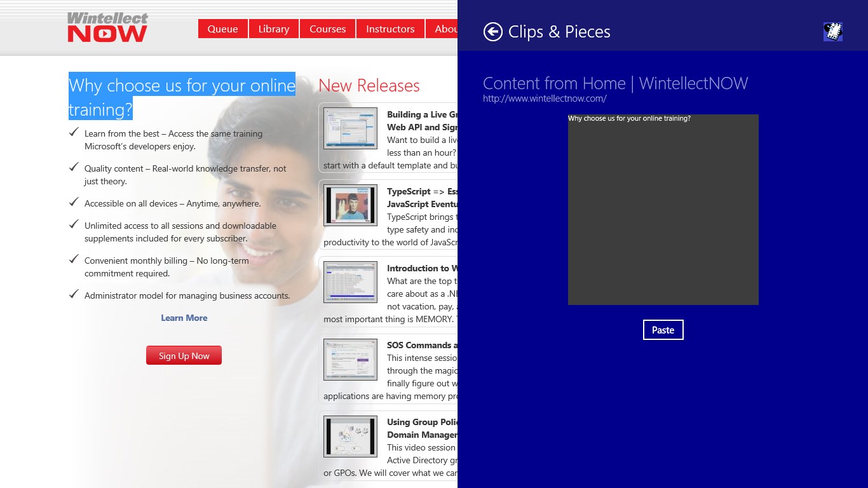Click the highlighted Why choose us heading
Screen dimensions: 868x488
182,97
